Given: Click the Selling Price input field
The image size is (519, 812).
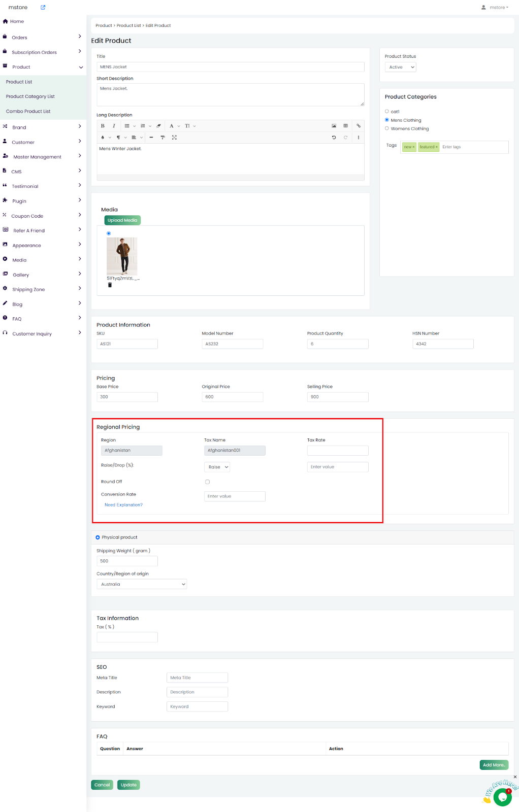Looking at the screenshot, I should pos(338,397).
